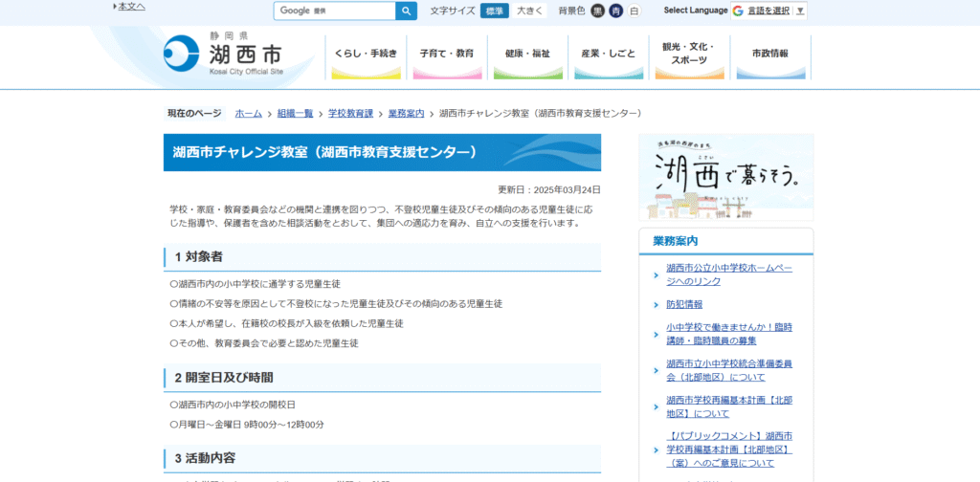Set background color to white (白)
The width and height of the screenshot is (980, 482).
pyautogui.click(x=634, y=11)
